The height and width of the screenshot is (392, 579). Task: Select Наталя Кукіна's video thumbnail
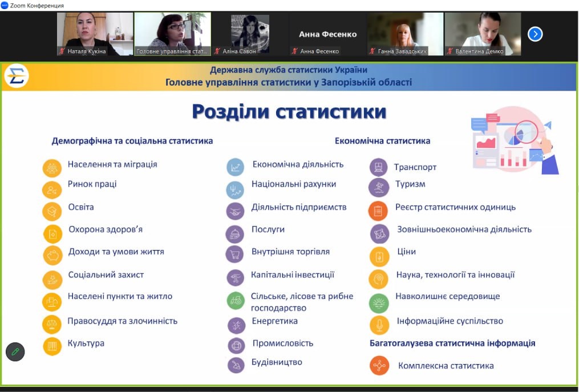(x=95, y=34)
